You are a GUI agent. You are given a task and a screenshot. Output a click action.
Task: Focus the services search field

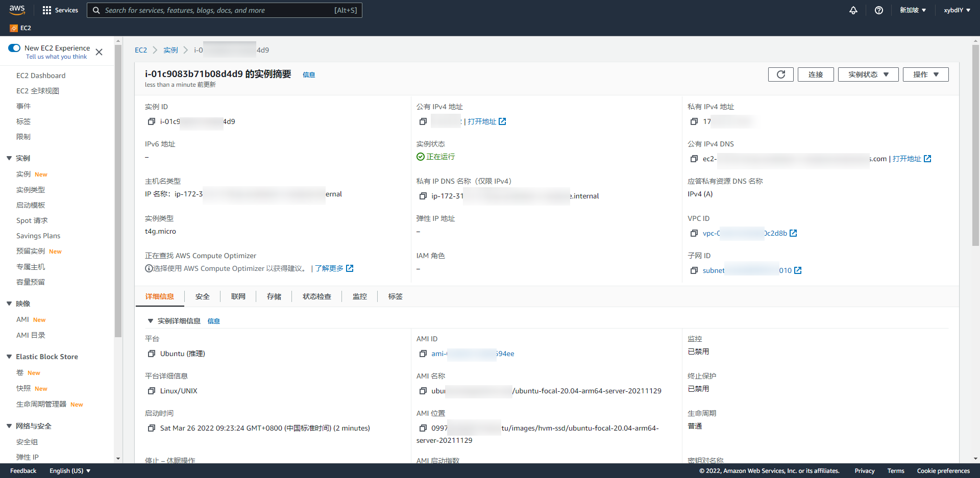pyautogui.click(x=225, y=10)
